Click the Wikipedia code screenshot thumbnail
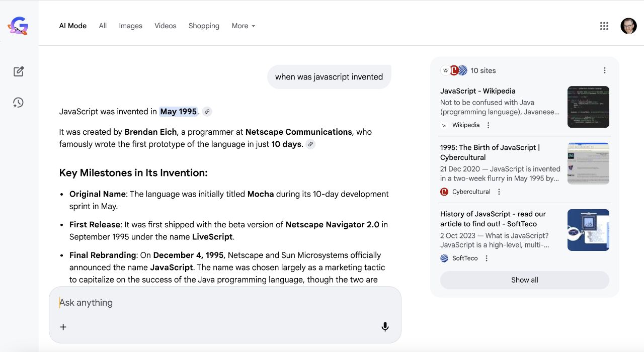This screenshot has width=644, height=352. pos(588,107)
